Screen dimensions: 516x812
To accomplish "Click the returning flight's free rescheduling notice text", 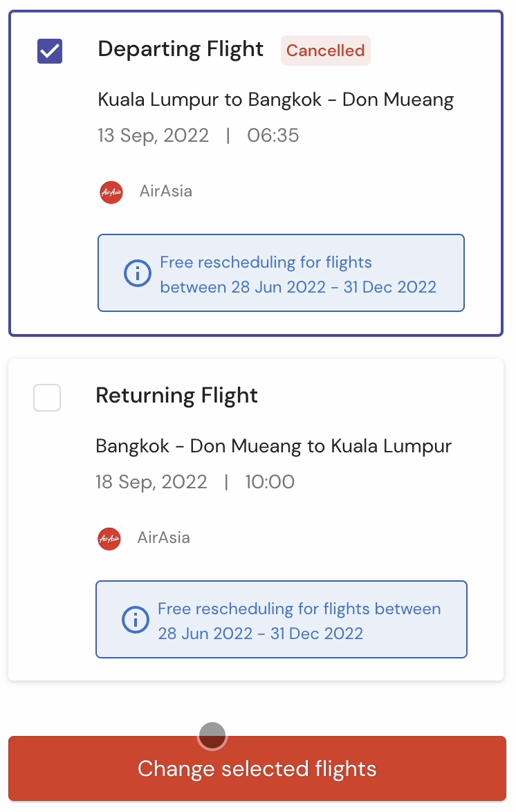I will [x=300, y=621].
